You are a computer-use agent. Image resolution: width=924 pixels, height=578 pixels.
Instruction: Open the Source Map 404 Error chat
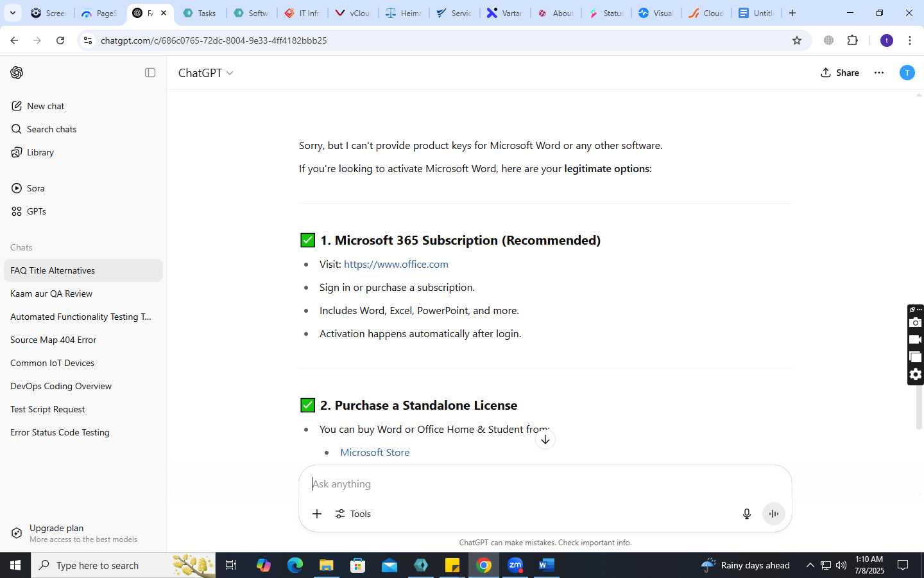pos(83,340)
